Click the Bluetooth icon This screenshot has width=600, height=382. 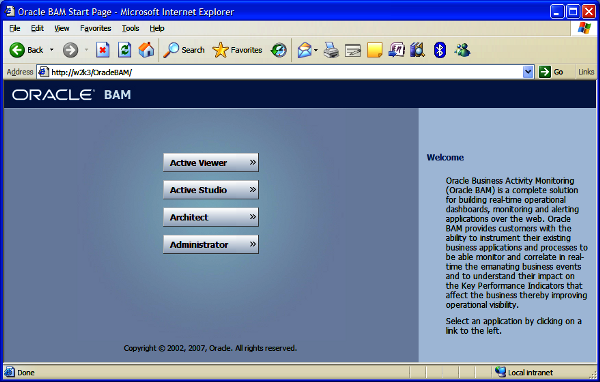point(440,50)
